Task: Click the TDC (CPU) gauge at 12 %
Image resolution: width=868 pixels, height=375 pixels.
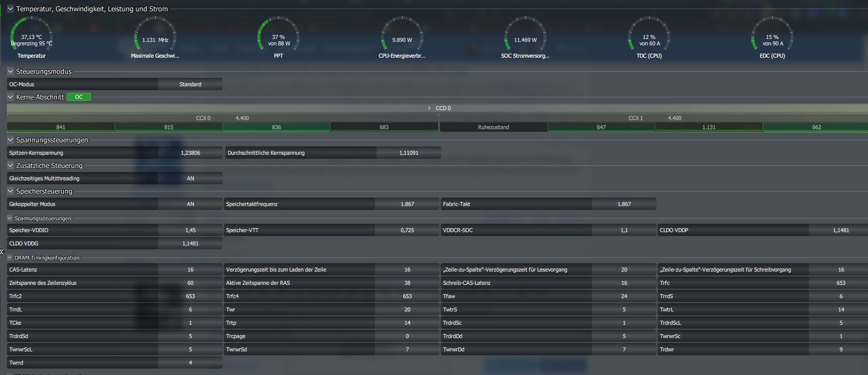Action: (649, 38)
